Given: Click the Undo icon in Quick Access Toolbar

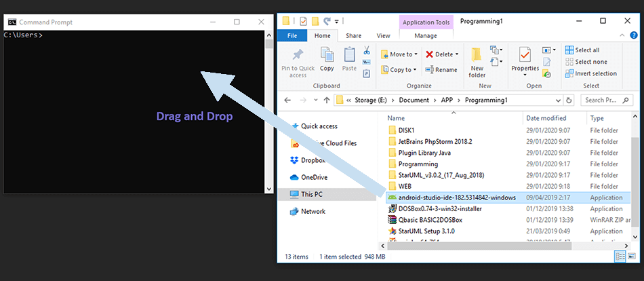Looking at the screenshot, I should point(327,21).
